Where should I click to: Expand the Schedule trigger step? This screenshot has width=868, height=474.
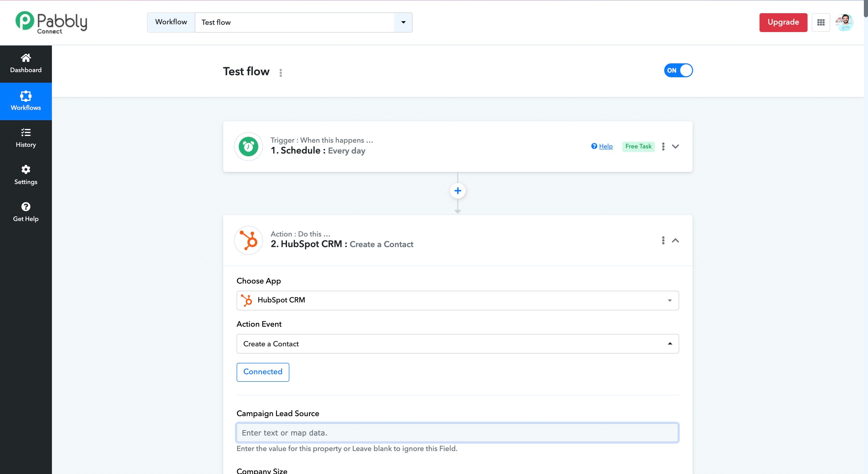(x=675, y=146)
